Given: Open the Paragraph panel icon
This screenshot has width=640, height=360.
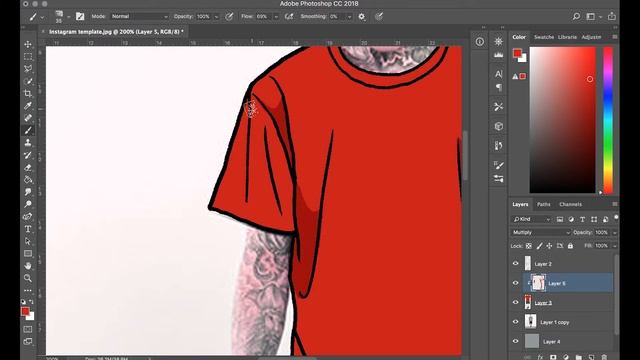Looking at the screenshot, I should point(498,87).
